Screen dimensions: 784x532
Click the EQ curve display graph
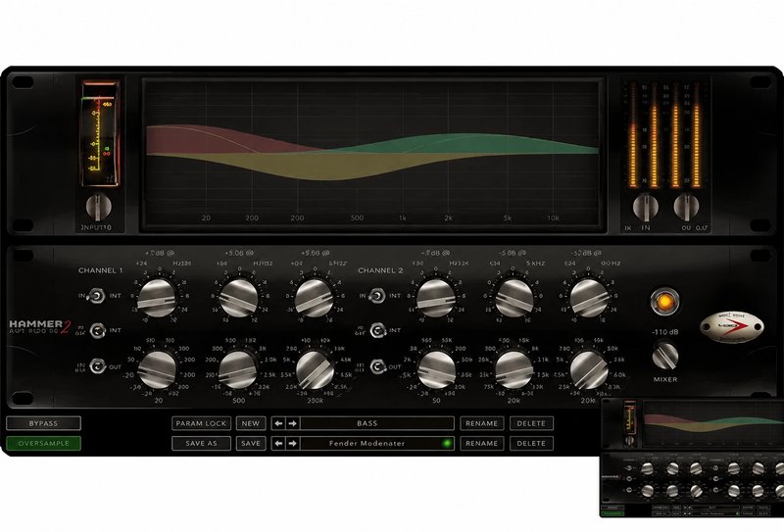[373, 155]
